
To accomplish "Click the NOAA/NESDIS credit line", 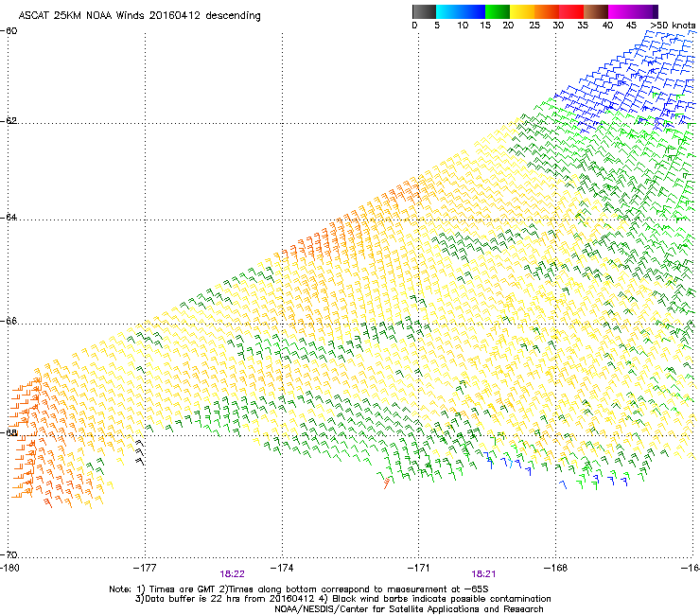I will click(x=409, y=609).
